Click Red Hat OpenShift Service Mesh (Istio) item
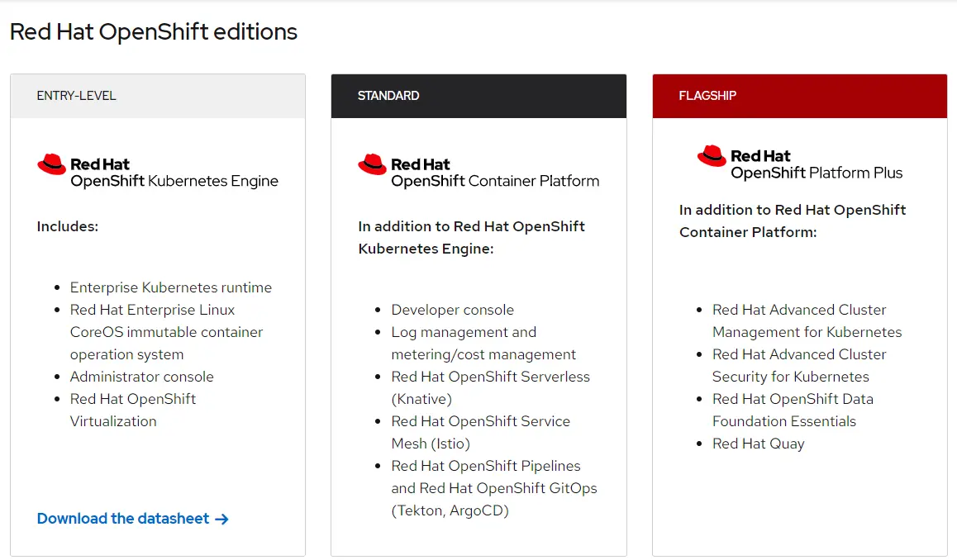 click(480, 432)
